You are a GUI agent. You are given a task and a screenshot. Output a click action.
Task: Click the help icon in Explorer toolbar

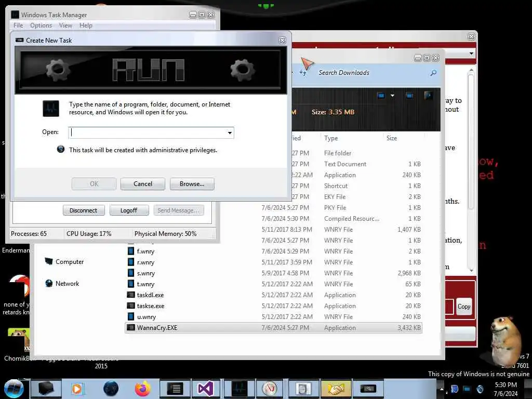428,96
